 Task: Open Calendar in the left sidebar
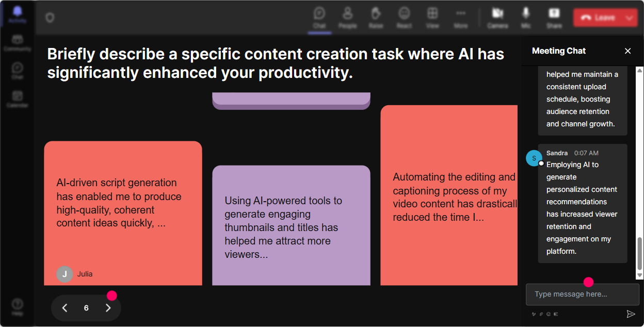click(x=17, y=99)
